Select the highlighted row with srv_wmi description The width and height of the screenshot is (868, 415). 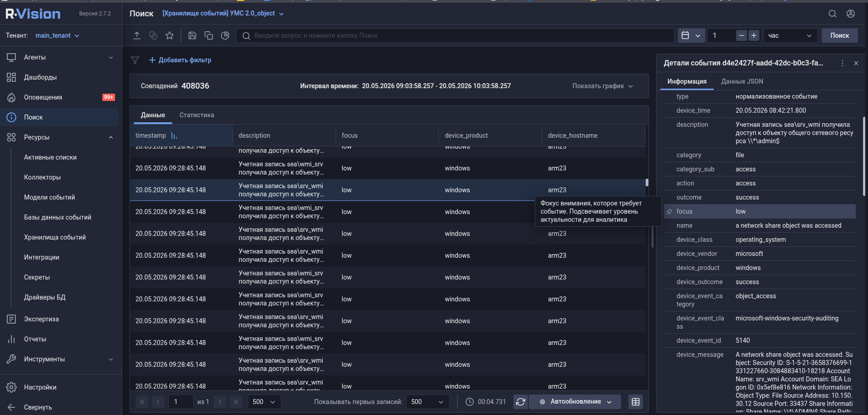coord(387,190)
